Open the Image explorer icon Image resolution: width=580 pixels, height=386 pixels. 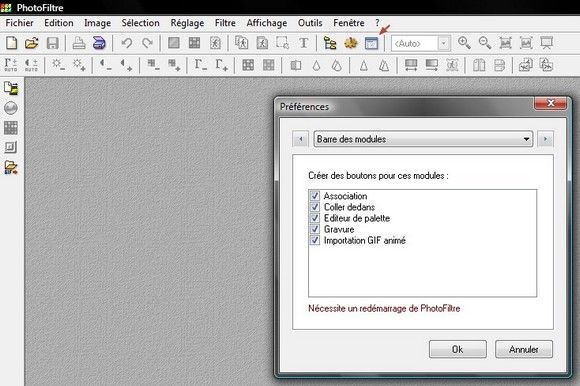point(330,43)
